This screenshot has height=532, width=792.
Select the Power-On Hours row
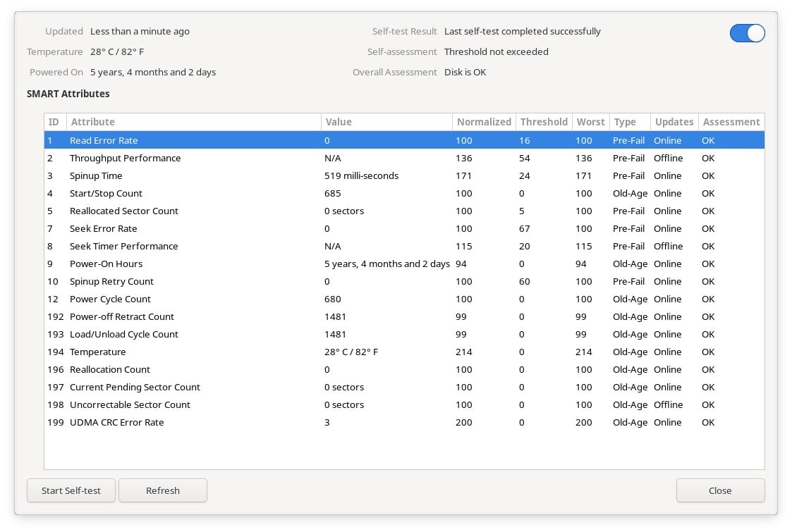click(x=106, y=264)
